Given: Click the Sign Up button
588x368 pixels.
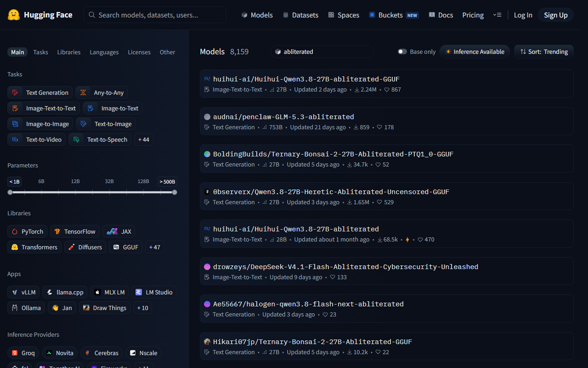Looking at the screenshot, I should tap(556, 15).
